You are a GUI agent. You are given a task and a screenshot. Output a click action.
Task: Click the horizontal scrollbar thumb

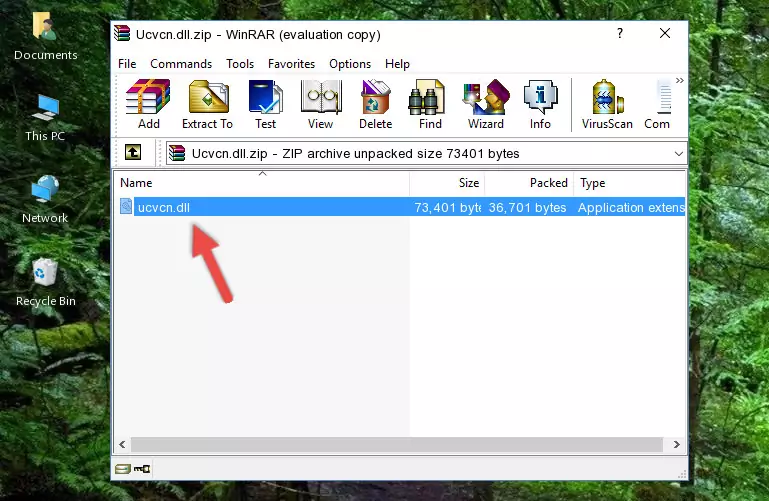pos(397,444)
